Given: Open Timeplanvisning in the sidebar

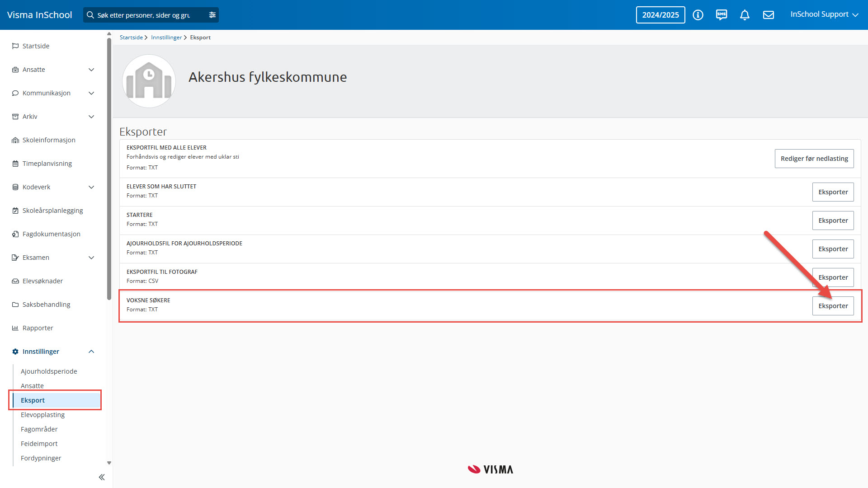Looking at the screenshot, I should tap(47, 164).
